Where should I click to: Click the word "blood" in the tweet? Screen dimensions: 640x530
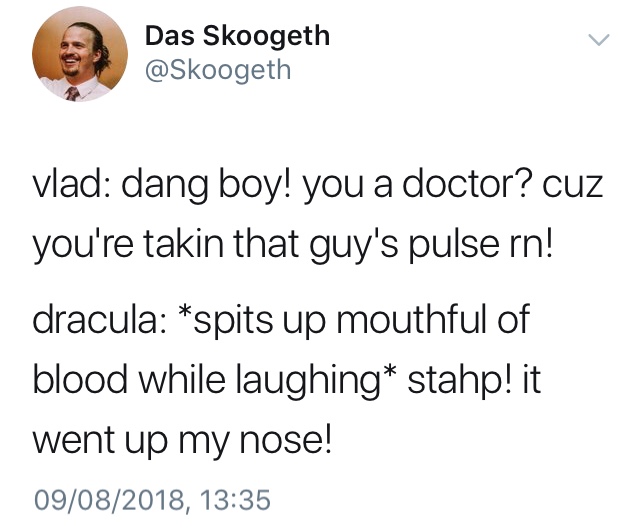click(80, 379)
